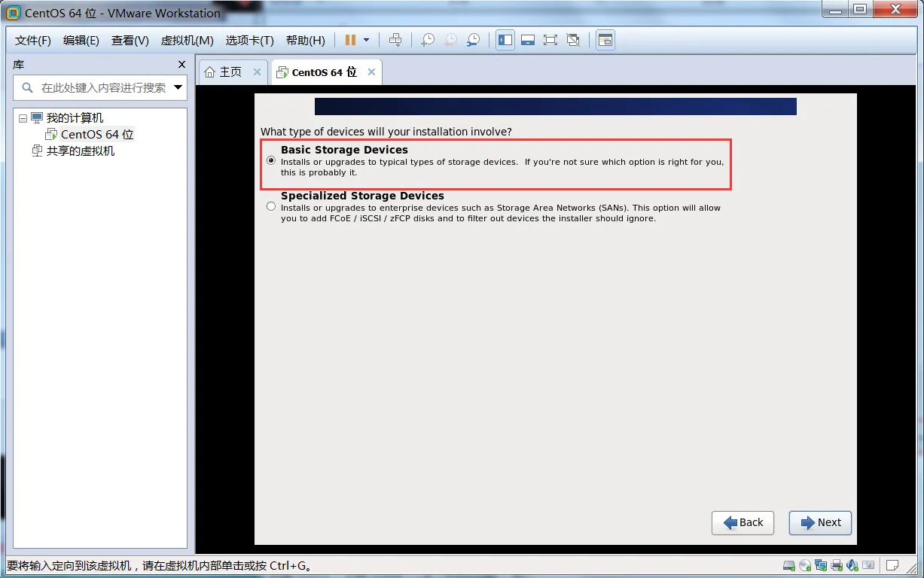Toggle the thumbnail bar view icon
The image size is (924, 578).
[528, 40]
